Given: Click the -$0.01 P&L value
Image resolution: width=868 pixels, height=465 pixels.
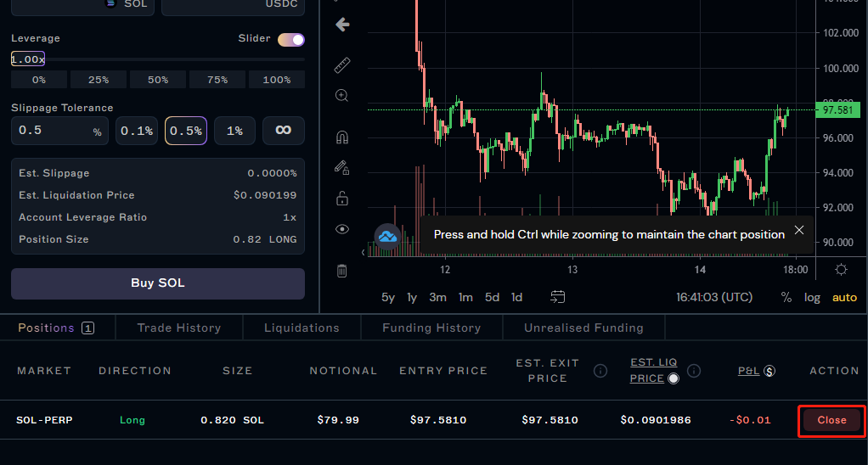Looking at the screenshot, I should 750,420.
